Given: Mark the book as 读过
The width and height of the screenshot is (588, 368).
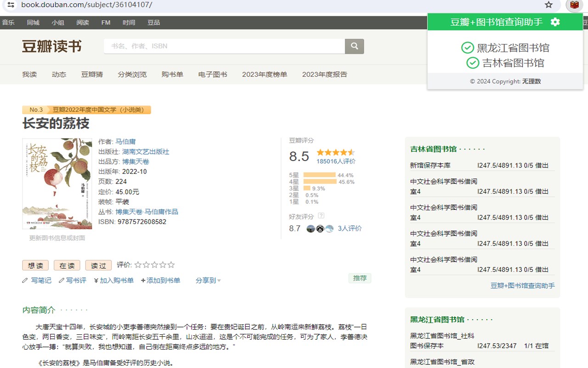Looking at the screenshot, I should point(98,265).
